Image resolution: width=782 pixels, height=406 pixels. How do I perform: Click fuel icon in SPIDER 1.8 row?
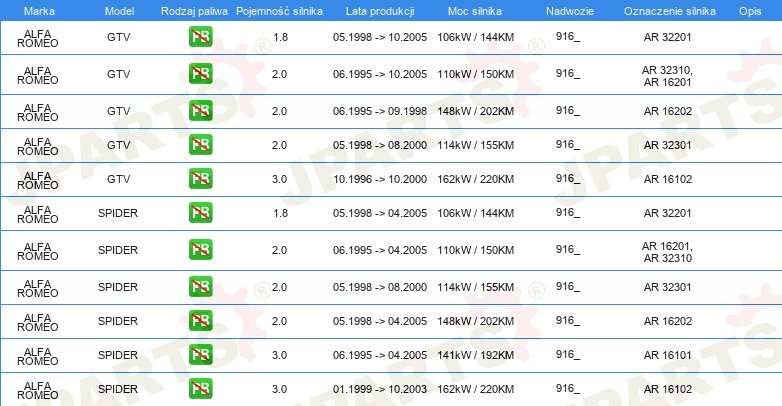(x=200, y=212)
